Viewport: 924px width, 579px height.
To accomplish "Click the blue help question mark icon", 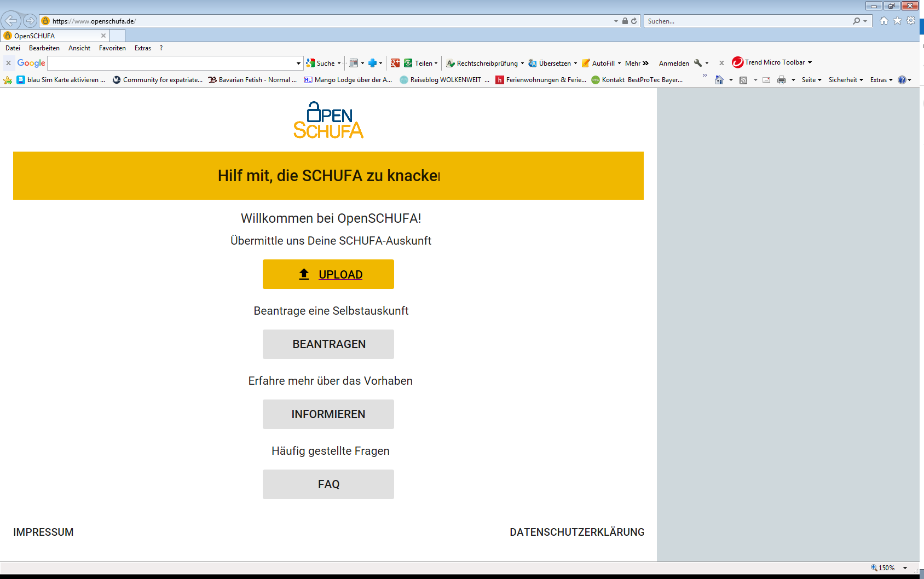I will [x=902, y=80].
